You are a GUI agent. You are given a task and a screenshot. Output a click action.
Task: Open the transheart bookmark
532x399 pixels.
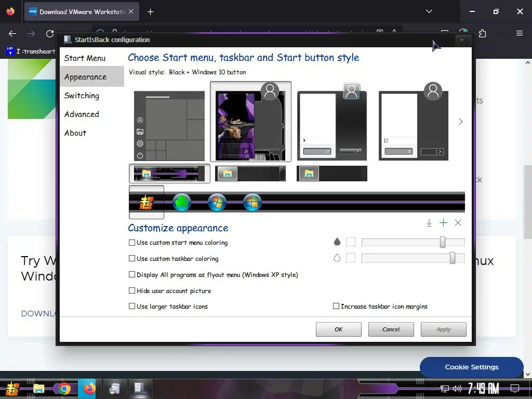31,51
